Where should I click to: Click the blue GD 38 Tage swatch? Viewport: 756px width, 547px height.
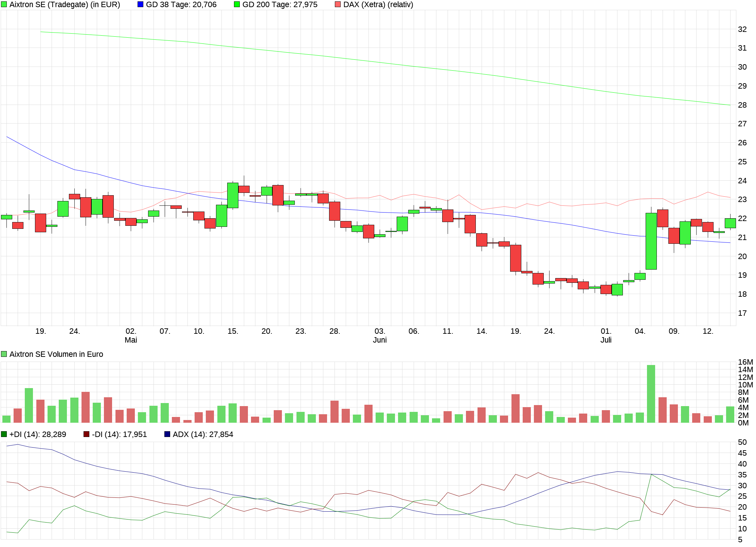[x=140, y=4]
